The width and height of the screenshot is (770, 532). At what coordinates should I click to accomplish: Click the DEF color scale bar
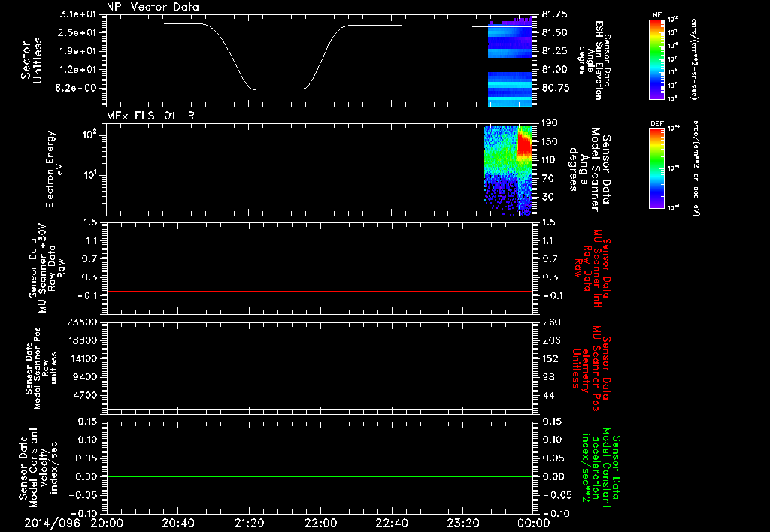coord(656,168)
